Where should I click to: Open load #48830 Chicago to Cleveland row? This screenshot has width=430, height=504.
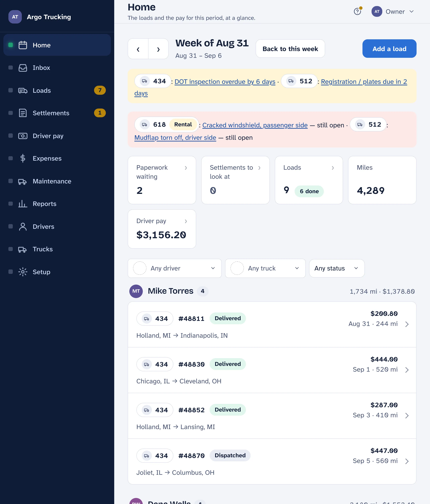point(272,370)
